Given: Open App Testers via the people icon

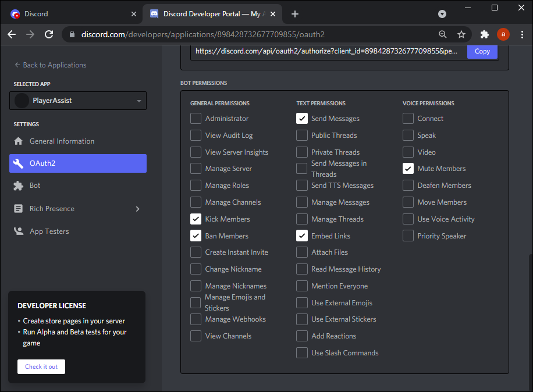Looking at the screenshot, I should (20, 231).
